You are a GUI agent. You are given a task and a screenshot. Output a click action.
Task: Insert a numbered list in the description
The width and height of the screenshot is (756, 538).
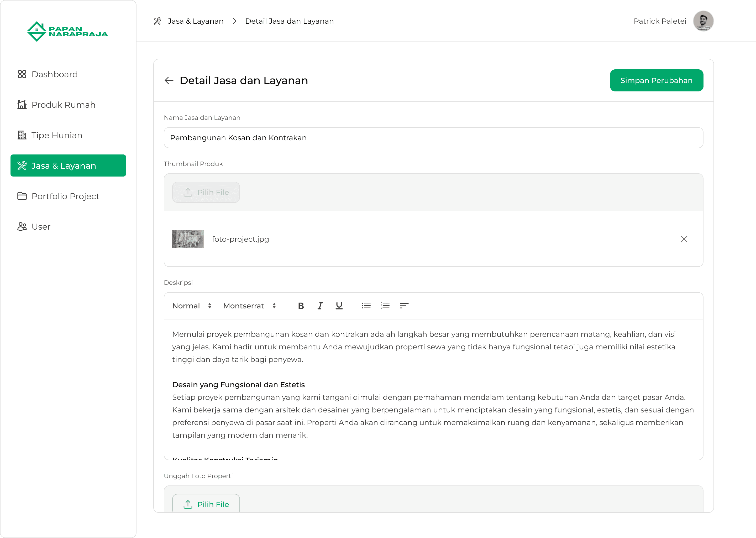[385, 306]
